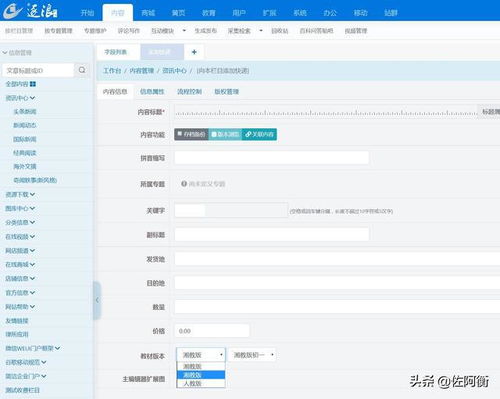Click the info icon next to 所属专题
Screen dimensions: 500x399
pyautogui.click(x=184, y=184)
